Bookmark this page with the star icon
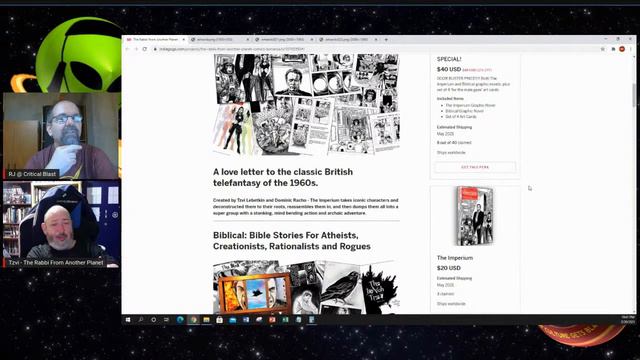The height and width of the screenshot is (360, 640). click(602, 49)
